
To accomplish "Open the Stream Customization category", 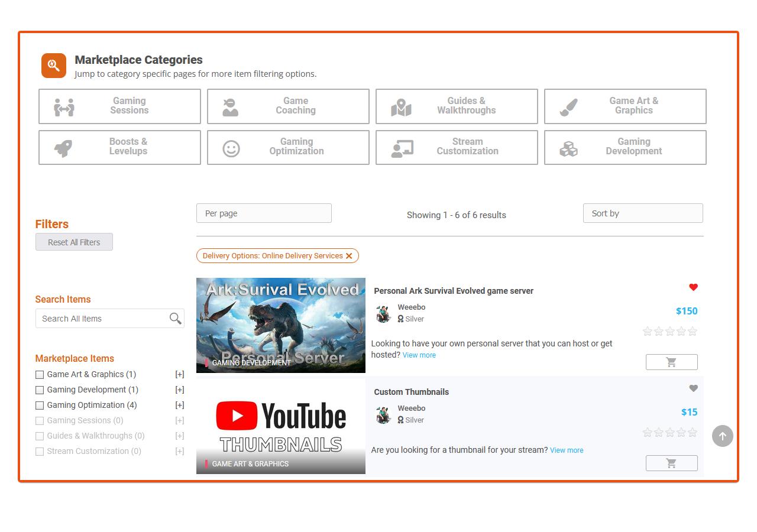I will (x=457, y=147).
